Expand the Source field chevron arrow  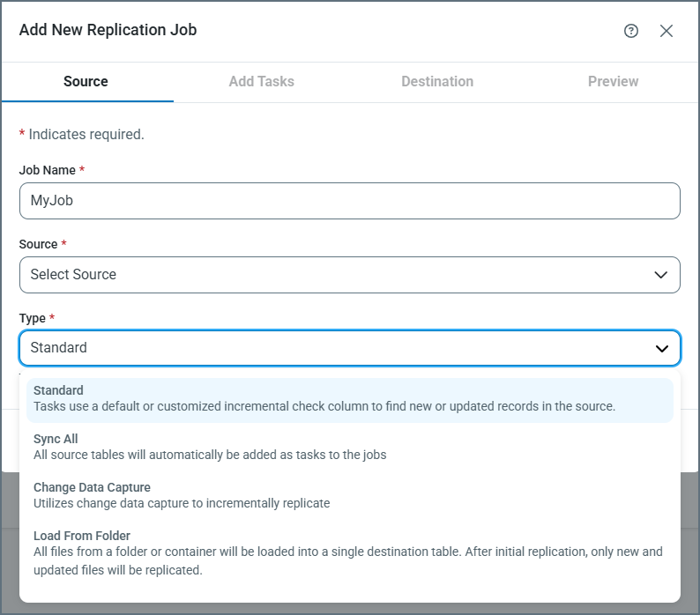tap(661, 275)
